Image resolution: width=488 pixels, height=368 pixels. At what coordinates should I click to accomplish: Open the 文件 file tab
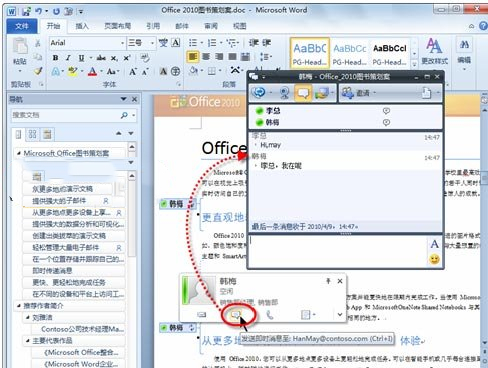coord(22,26)
